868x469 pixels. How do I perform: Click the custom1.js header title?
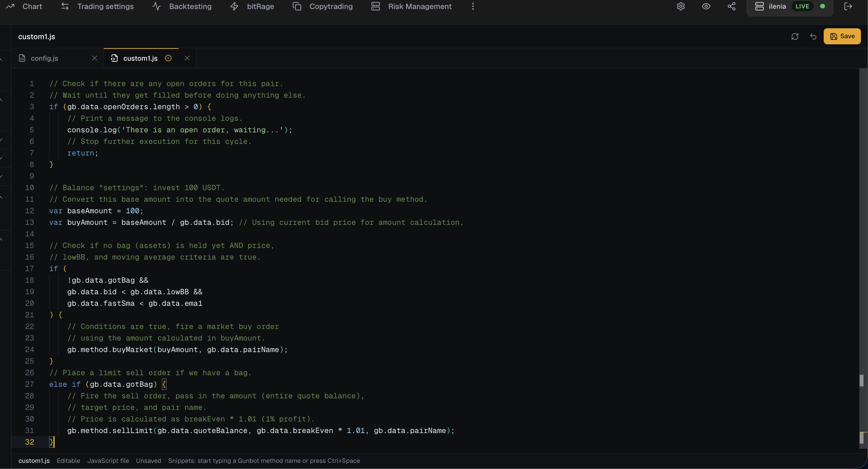click(x=37, y=37)
